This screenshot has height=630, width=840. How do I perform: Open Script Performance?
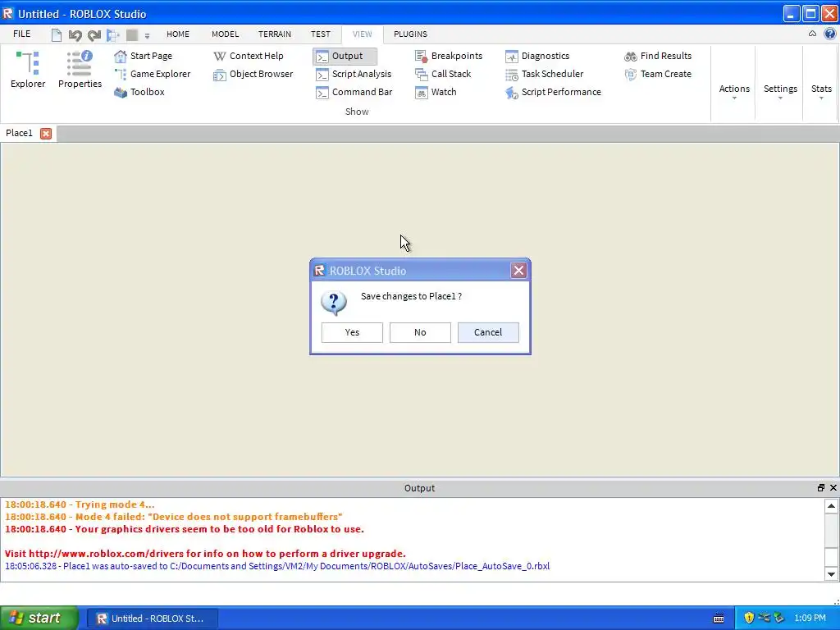tap(554, 92)
